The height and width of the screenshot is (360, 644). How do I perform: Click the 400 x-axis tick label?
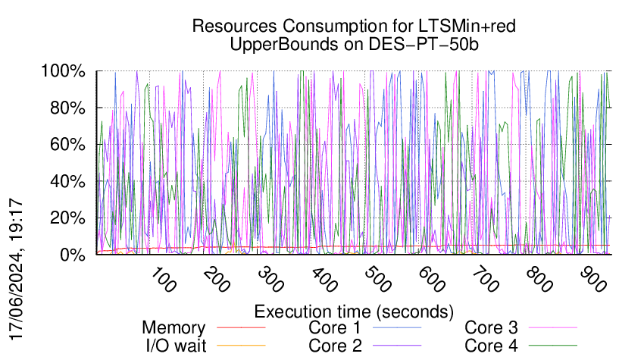point(324,280)
